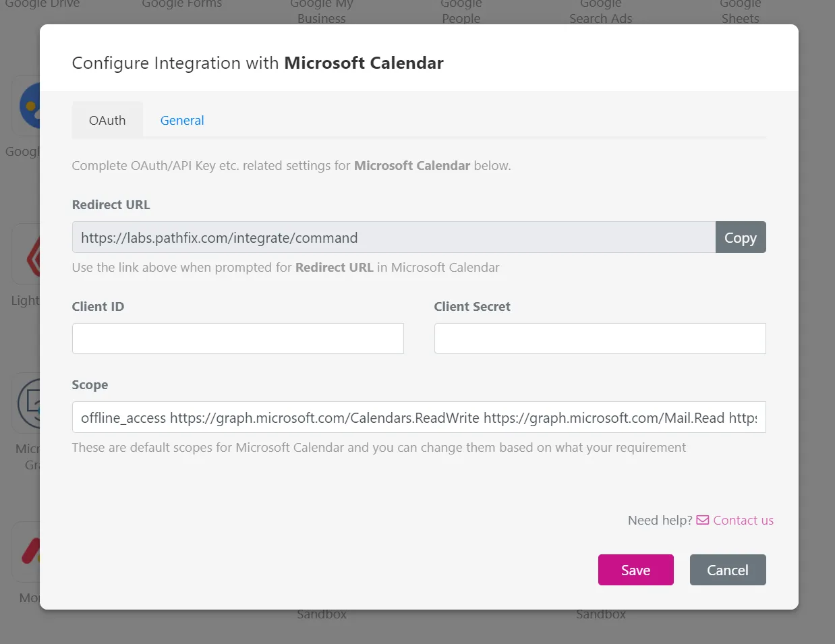
Task: Click the red-yellow Monday icon in the background
Action: (30, 552)
